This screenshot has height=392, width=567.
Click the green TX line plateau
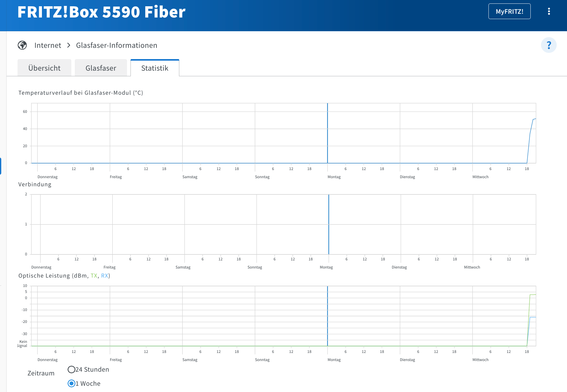533,294
